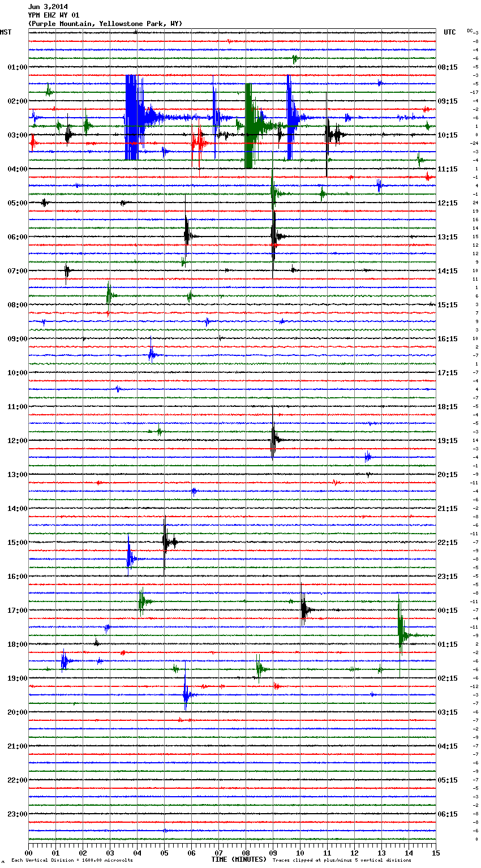The width and height of the screenshot is (481, 868).
Task: Click the 23:15 UTC time label
Action: coord(448,577)
